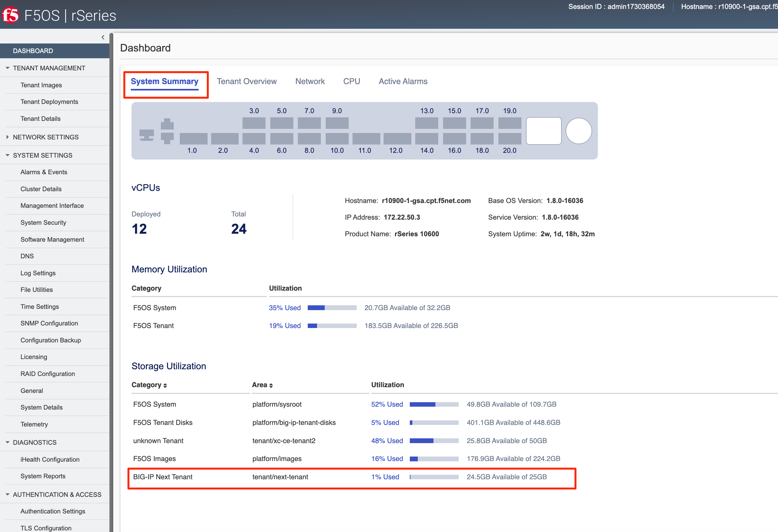The image size is (778, 532).
Task: Select port 13.0 on the chassis diagram
Action: point(426,123)
